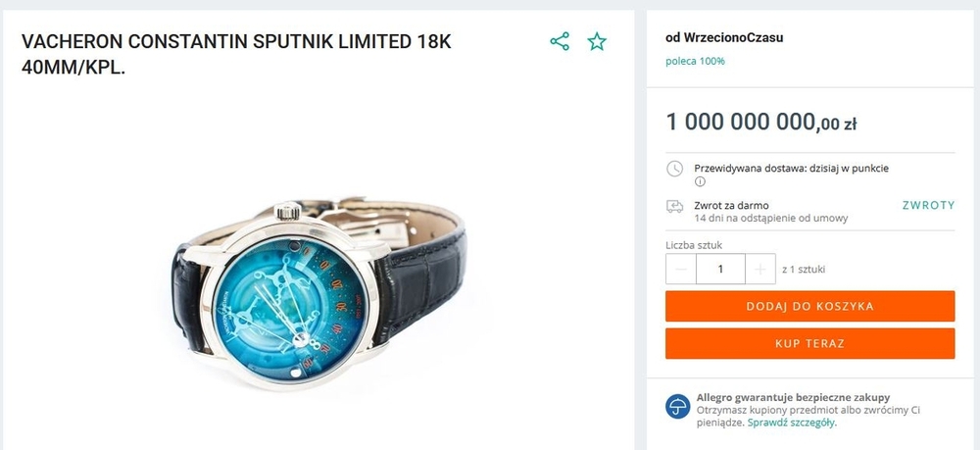Click the clock icon beside predicted delivery

675,169
